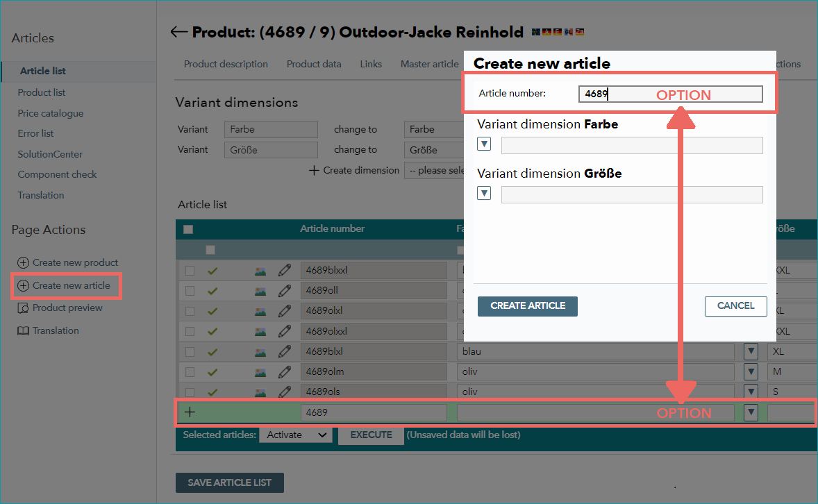Open the Größe variant dropdown in the dialog
This screenshot has height=504, width=818.
click(x=484, y=193)
